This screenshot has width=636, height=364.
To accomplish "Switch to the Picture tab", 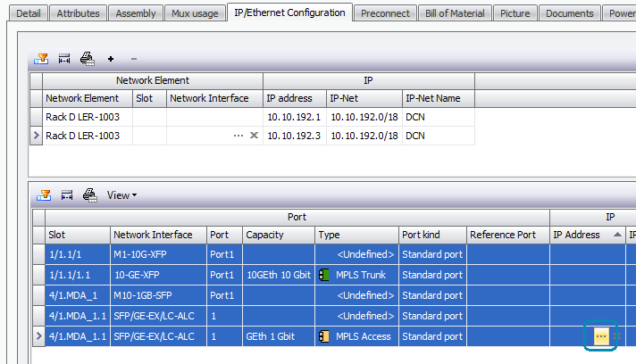I will (x=515, y=13).
